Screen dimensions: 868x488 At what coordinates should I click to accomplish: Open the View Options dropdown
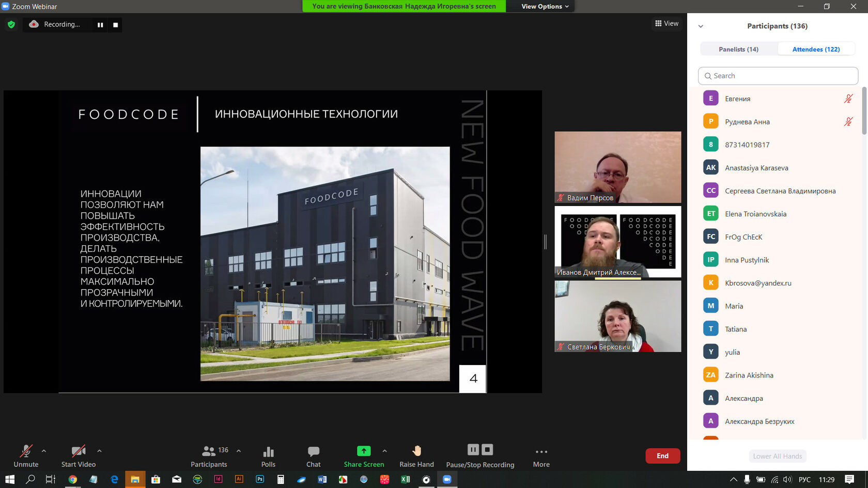point(545,6)
